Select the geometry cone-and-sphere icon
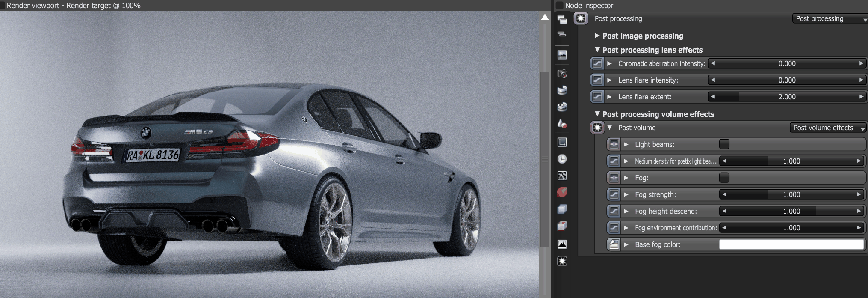 pos(562,124)
